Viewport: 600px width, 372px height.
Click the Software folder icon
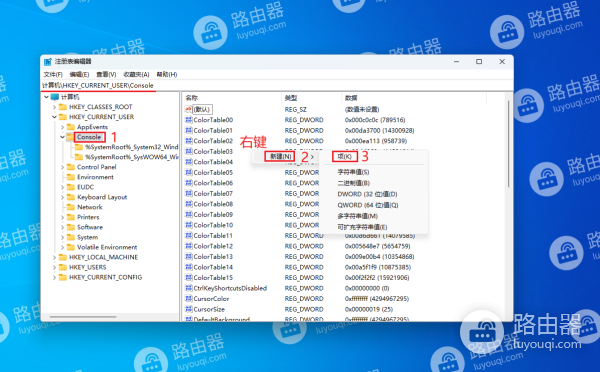[71, 227]
